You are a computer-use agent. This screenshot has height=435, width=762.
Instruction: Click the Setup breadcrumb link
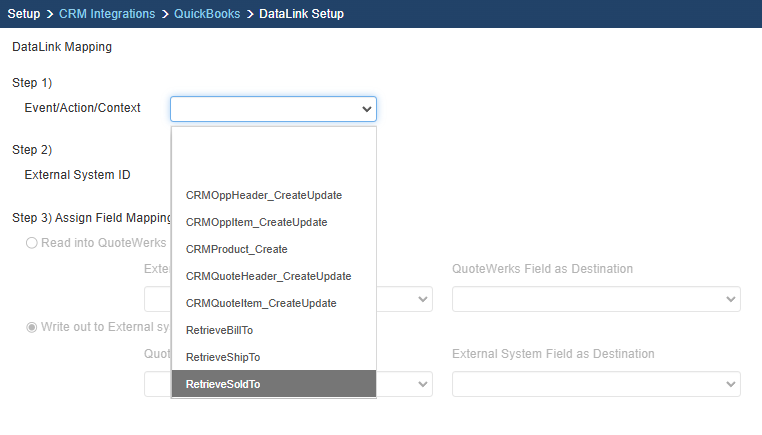[24, 14]
